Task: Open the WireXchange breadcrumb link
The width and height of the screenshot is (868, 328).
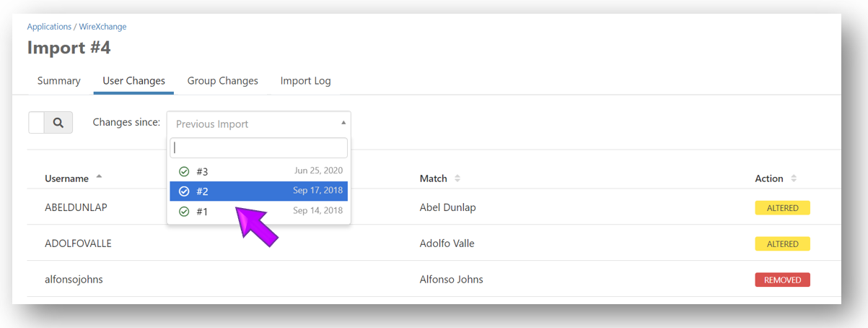Action: [102, 27]
